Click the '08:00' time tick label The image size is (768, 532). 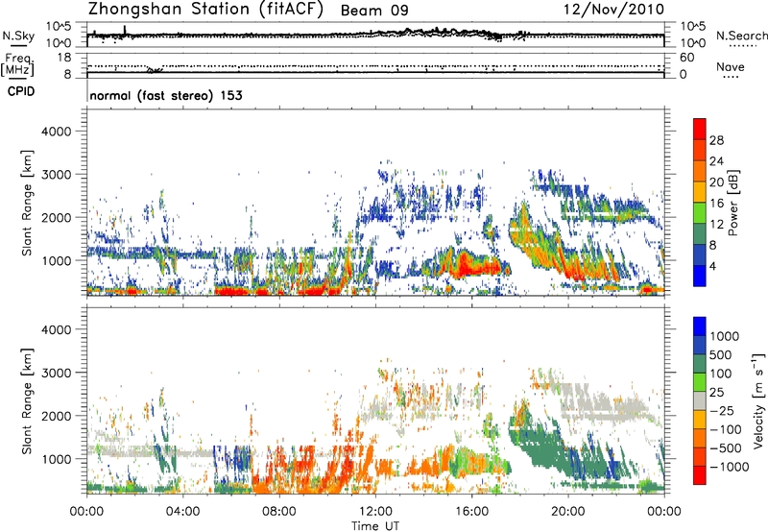[279, 512]
